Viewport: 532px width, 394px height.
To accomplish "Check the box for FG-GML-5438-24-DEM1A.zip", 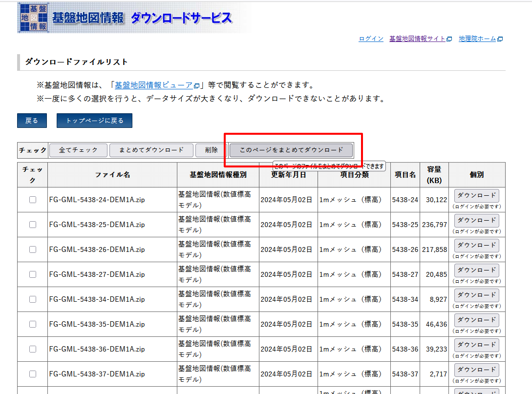I will point(33,200).
